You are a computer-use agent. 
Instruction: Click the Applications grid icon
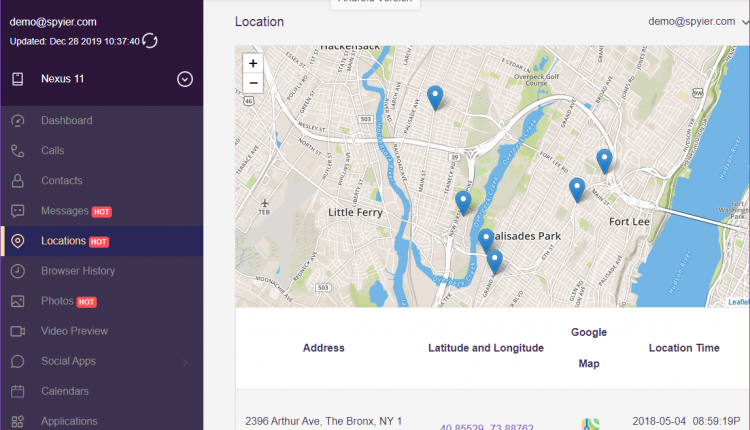(x=18, y=421)
